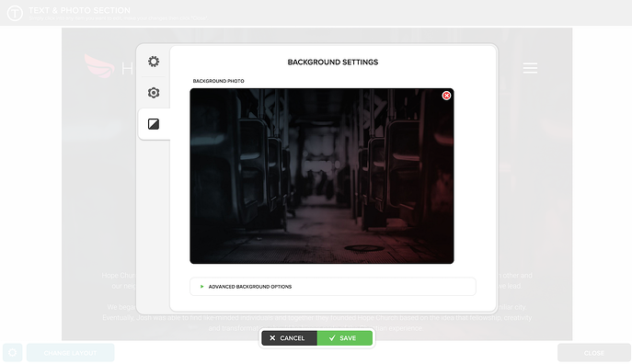Click the Close button in editor bar
Screen dimensions: 632x364
tap(593, 353)
